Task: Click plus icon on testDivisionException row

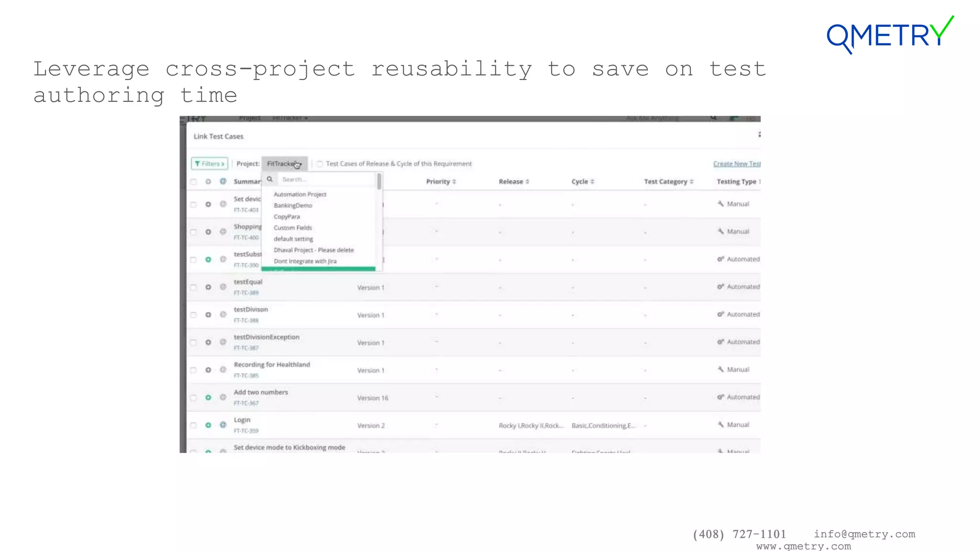Action: pyautogui.click(x=208, y=342)
